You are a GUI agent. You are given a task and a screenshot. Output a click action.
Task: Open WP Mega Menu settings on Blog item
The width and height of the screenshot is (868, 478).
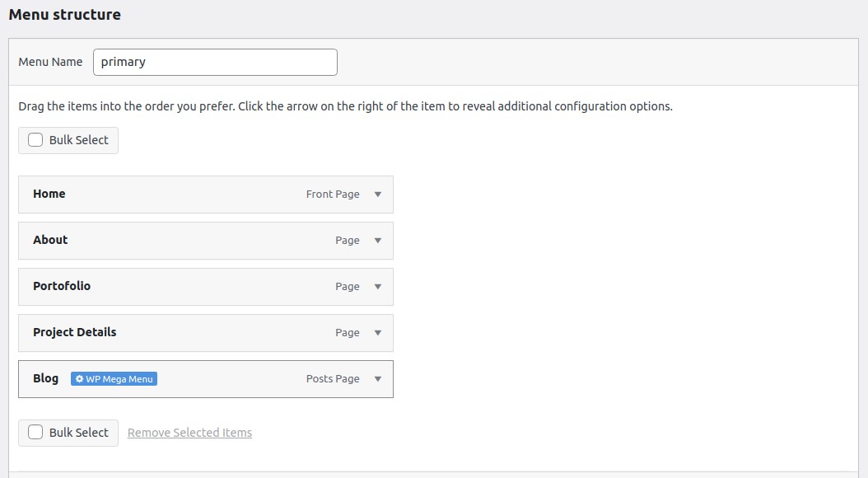click(x=114, y=379)
